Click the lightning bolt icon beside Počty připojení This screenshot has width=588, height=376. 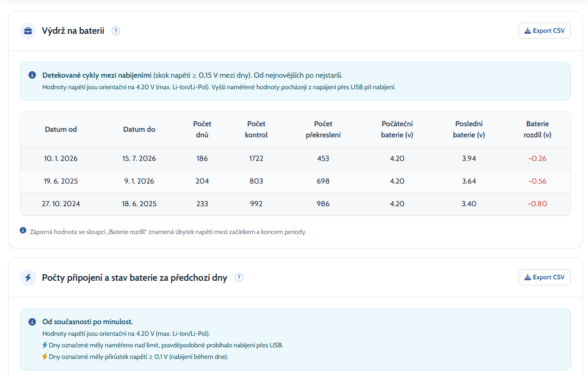tap(28, 277)
